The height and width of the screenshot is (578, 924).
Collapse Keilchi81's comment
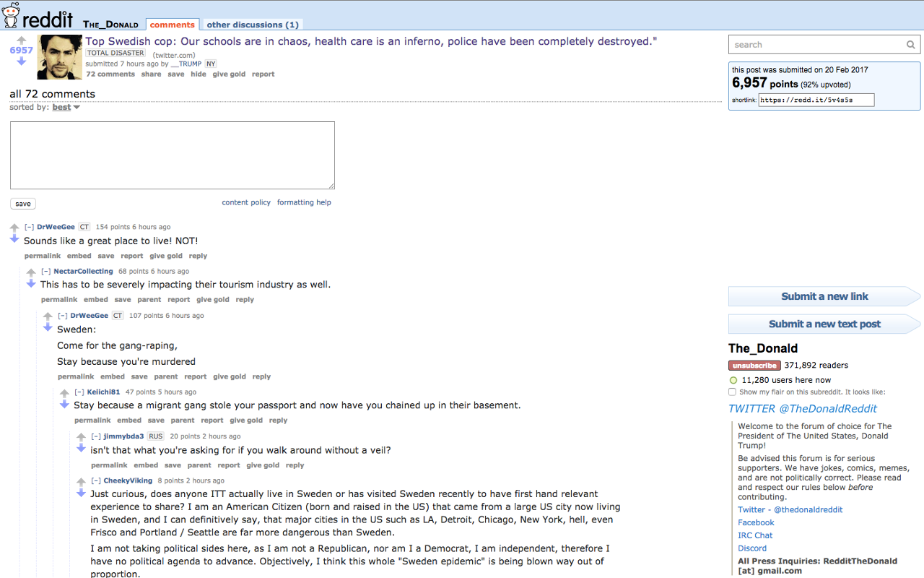pyautogui.click(x=79, y=392)
